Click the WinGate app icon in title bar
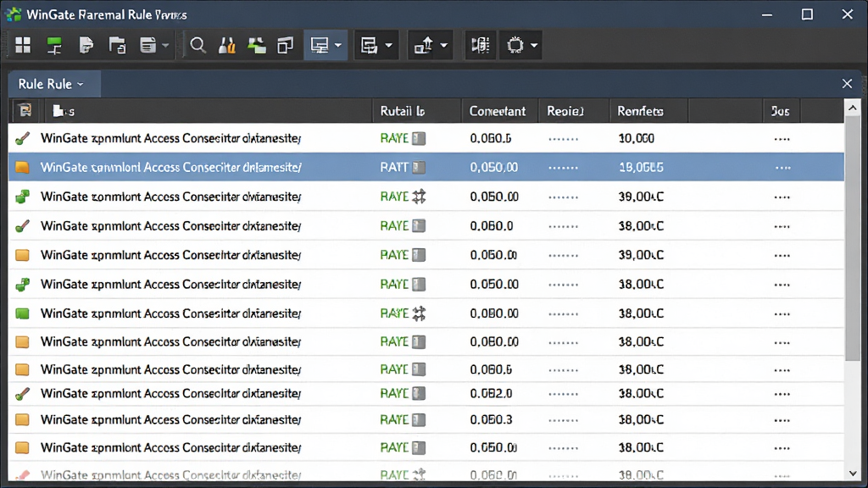 [14, 14]
